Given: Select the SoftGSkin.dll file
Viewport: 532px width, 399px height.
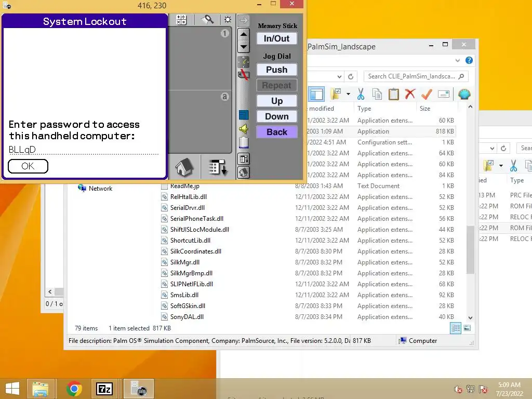Looking at the screenshot, I should point(188,306).
